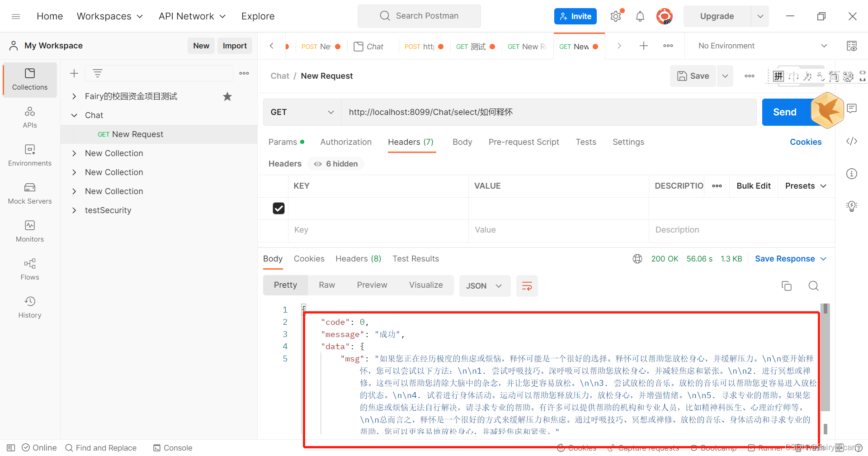Open the response search tool
Screen dimensions: 868x456
pos(813,286)
